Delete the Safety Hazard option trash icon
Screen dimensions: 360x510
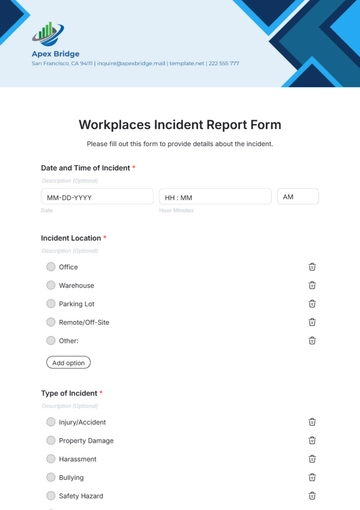point(312,496)
